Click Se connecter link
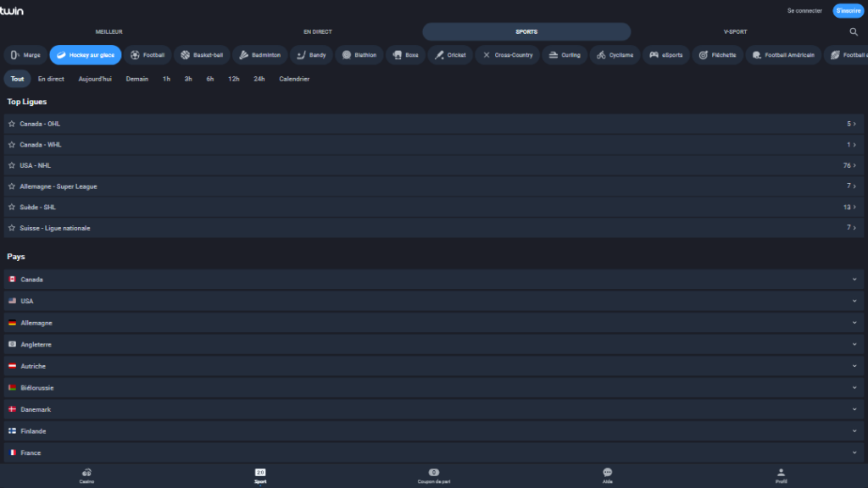868x488 pixels. [804, 10]
